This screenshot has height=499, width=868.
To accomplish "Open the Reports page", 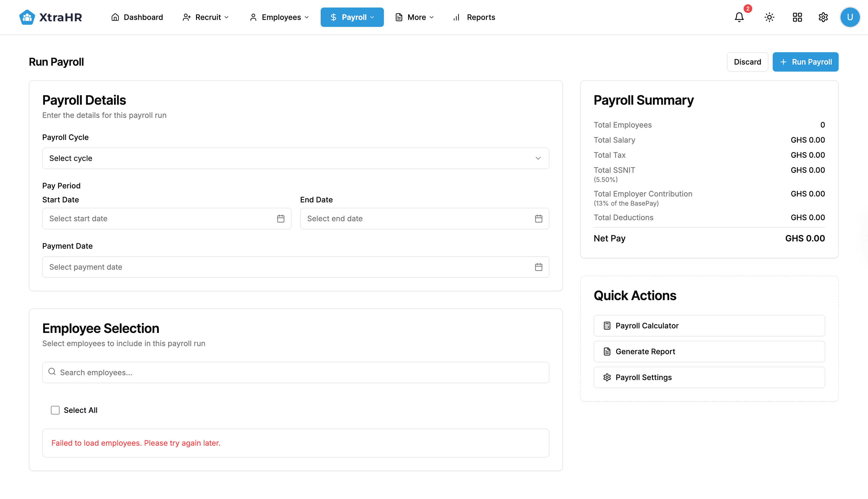I will pyautogui.click(x=474, y=17).
